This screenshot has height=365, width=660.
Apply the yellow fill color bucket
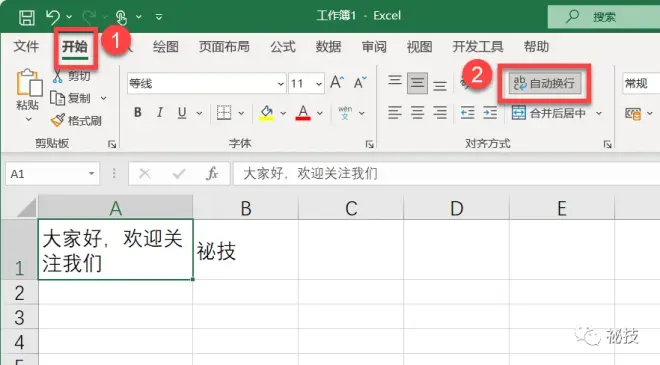click(x=266, y=113)
